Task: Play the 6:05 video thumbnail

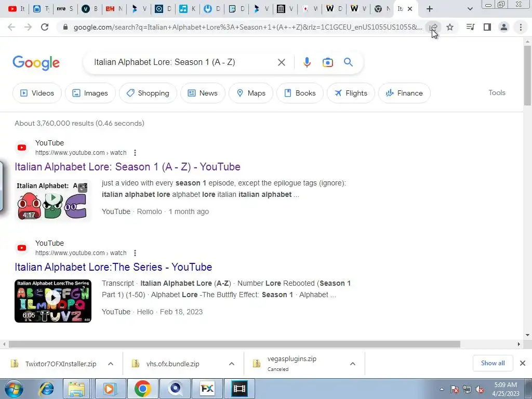Action: (x=53, y=301)
